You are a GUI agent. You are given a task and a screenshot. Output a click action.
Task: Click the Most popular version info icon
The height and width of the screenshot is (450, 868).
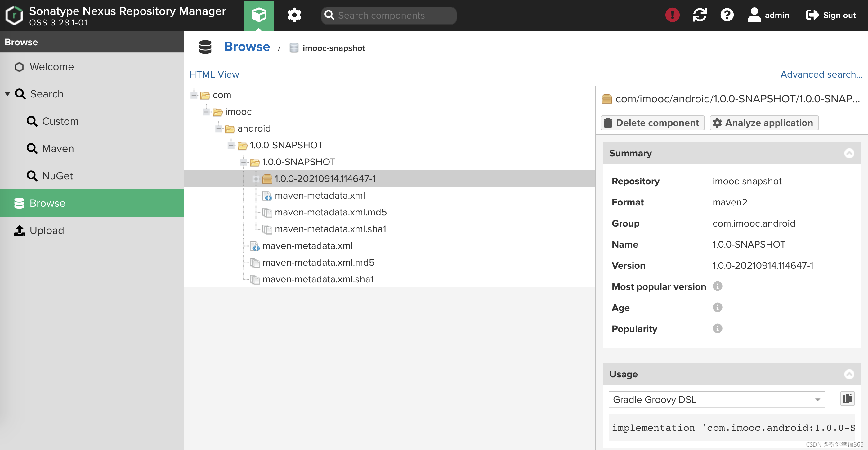[x=717, y=286]
